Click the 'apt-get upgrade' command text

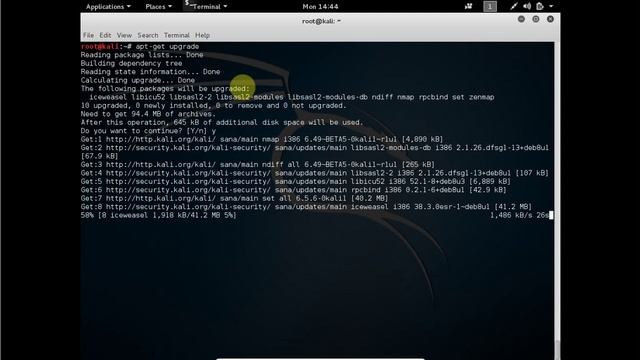pos(167,47)
